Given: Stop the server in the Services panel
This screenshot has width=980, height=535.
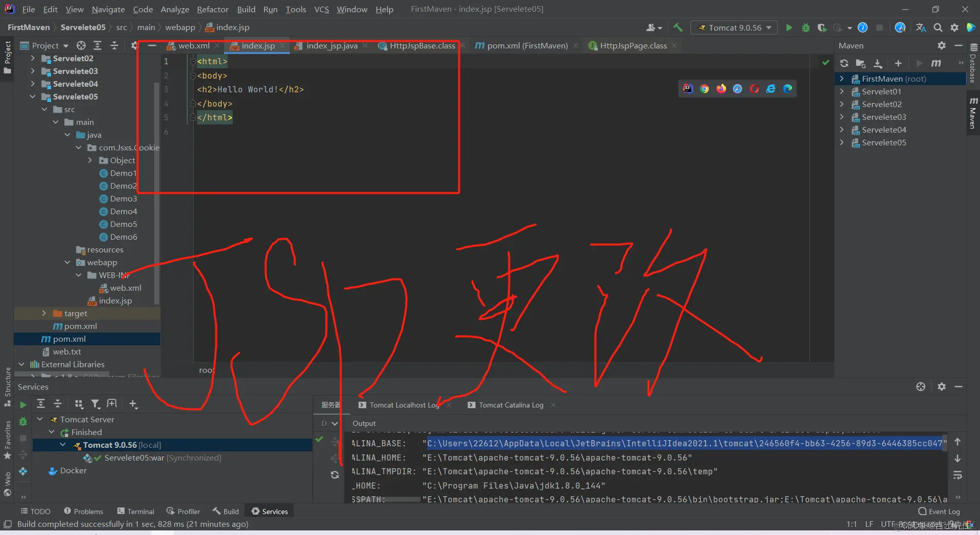Looking at the screenshot, I should (x=22, y=438).
